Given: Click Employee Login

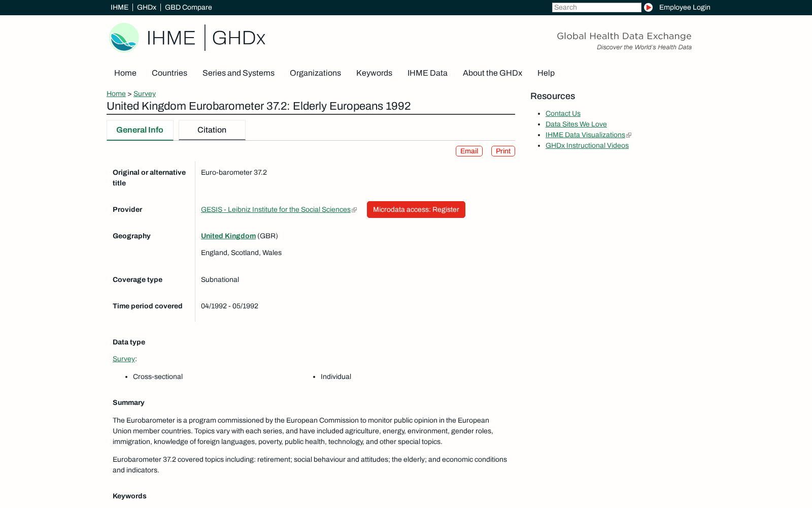Looking at the screenshot, I should pos(685,7).
